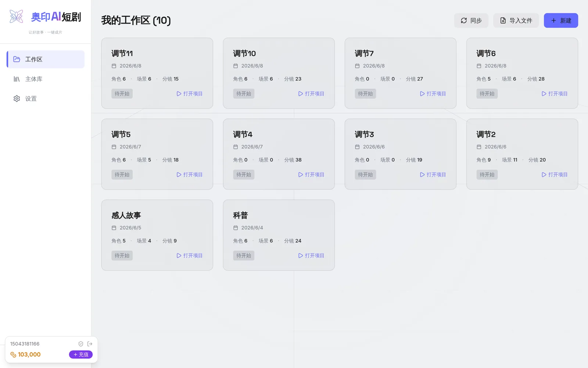
Task: Click the 待开始 status tag on 调节2
Action: 487,174
